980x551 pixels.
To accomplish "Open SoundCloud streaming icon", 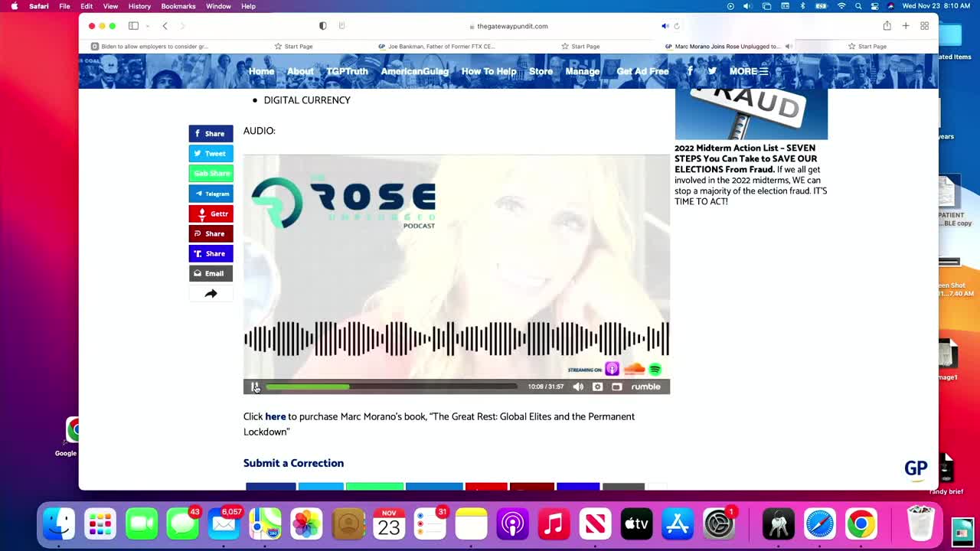I will (634, 370).
